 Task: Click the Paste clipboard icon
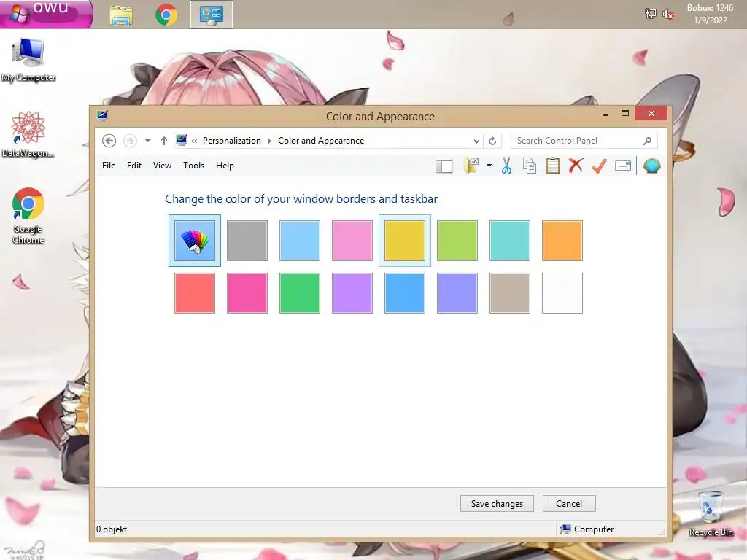tap(553, 166)
